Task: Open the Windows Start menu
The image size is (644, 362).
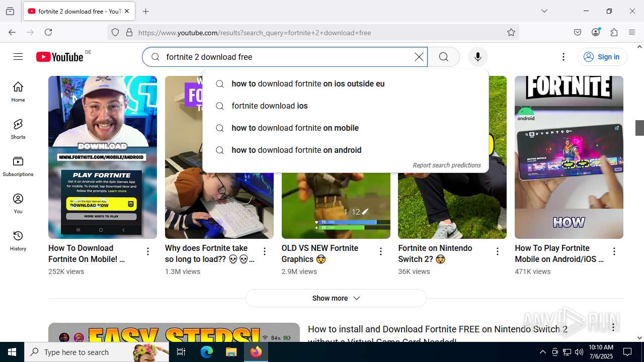Action: click(12, 352)
